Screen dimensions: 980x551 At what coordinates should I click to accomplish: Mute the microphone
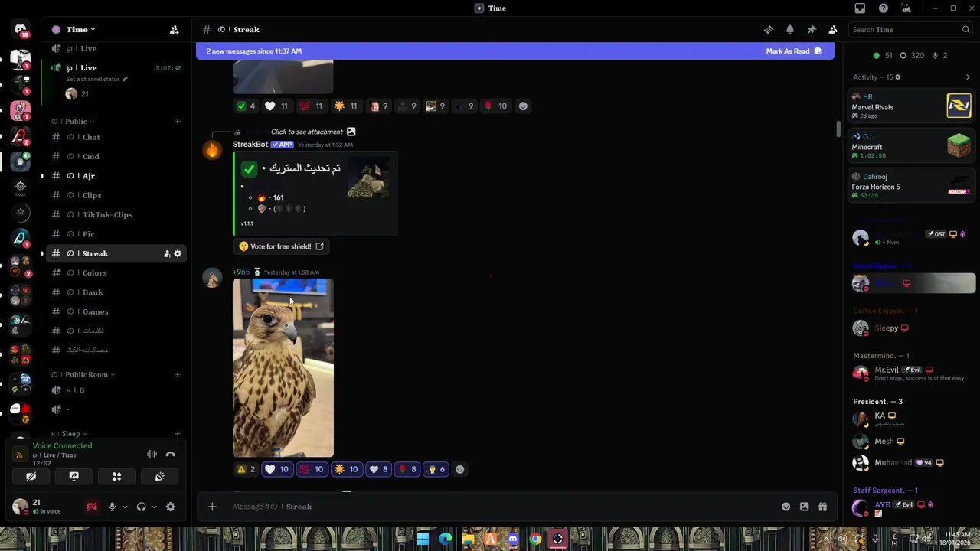(x=112, y=507)
